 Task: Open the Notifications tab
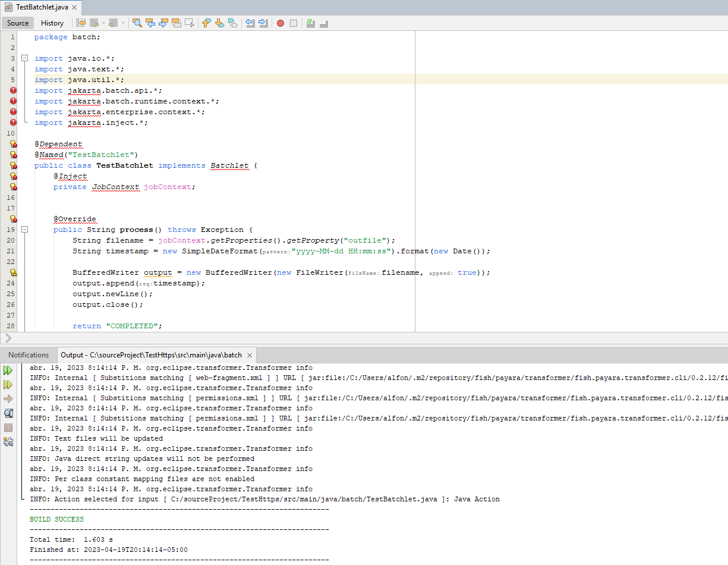(x=29, y=355)
